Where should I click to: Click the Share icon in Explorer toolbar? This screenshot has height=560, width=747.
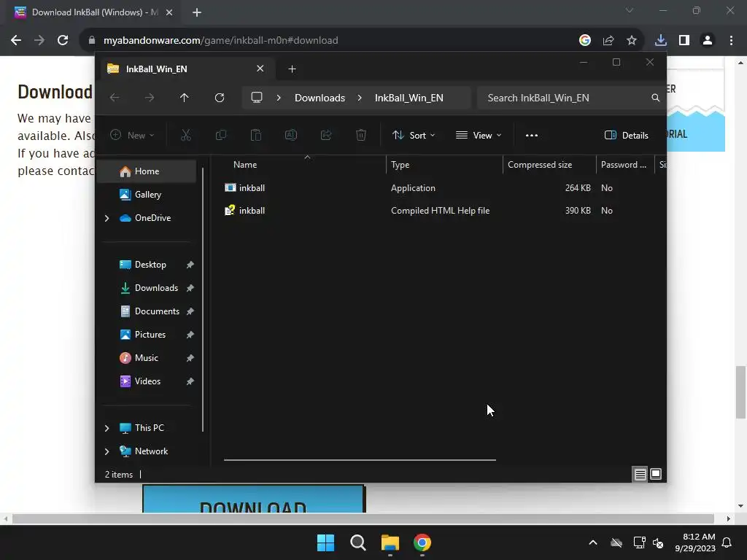[x=326, y=135]
